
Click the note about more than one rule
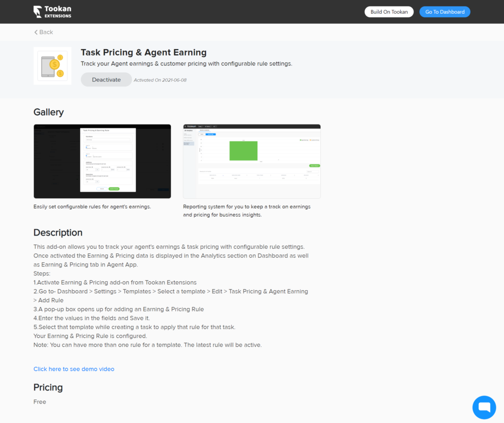click(x=148, y=345)
